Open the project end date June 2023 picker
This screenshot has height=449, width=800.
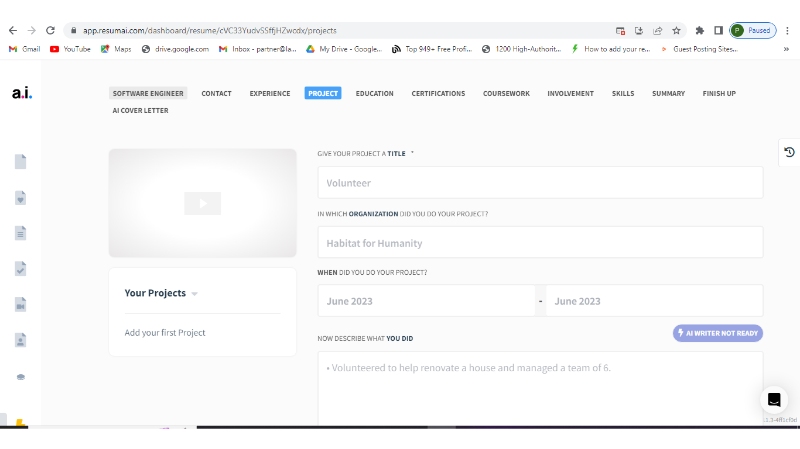point(654,301)
